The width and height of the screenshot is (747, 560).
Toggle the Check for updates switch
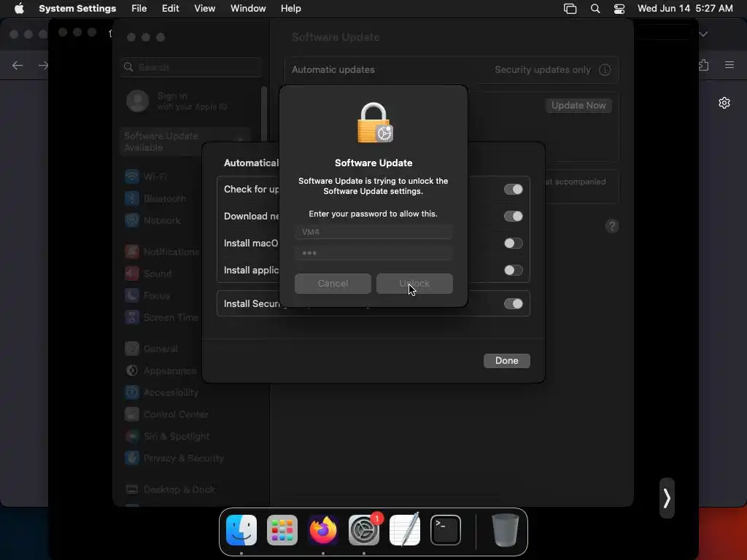pyautogui.click(x=513, y=189)
